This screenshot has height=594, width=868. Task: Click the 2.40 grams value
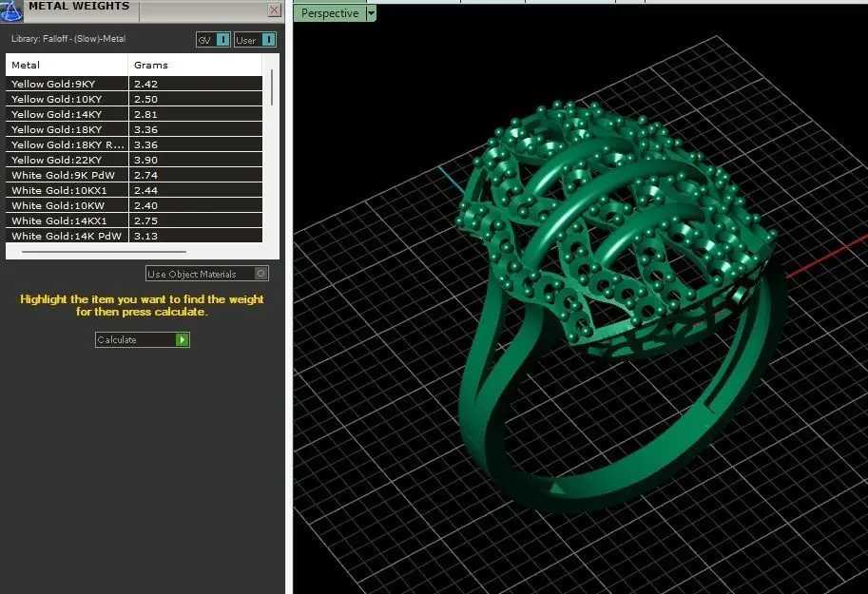point(146,205)
